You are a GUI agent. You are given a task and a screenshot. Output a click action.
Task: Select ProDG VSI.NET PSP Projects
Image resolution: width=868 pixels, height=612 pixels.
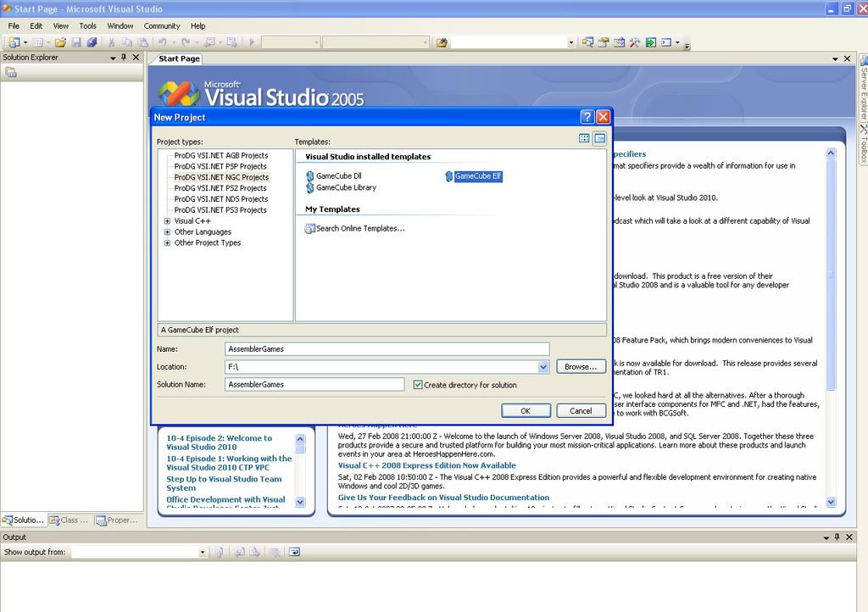[x=220, y=166]
